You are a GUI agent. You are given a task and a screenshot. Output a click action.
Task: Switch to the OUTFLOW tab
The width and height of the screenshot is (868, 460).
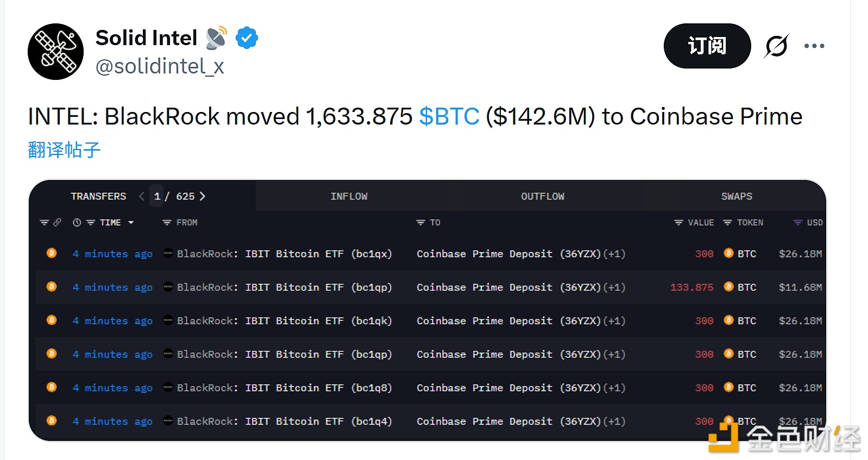(x=542, y=196)
